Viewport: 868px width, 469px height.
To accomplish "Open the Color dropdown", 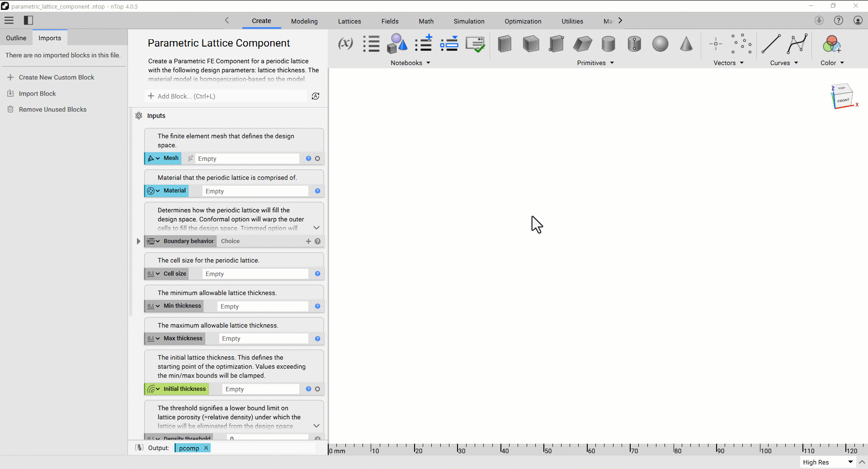I will pos(832,63).
